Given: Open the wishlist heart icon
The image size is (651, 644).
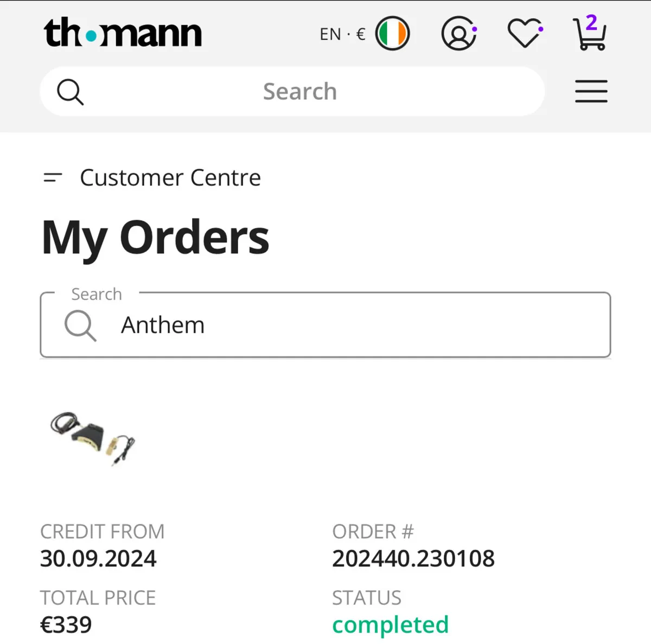Looking at the screenshot, I should [525, 34].
